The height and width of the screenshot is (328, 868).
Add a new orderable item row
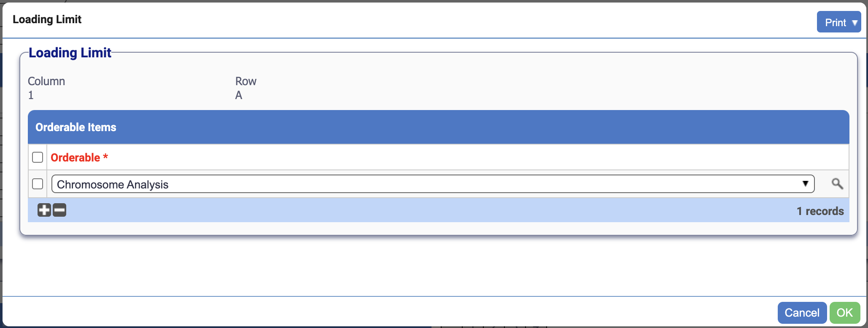(x=44, y=210)
